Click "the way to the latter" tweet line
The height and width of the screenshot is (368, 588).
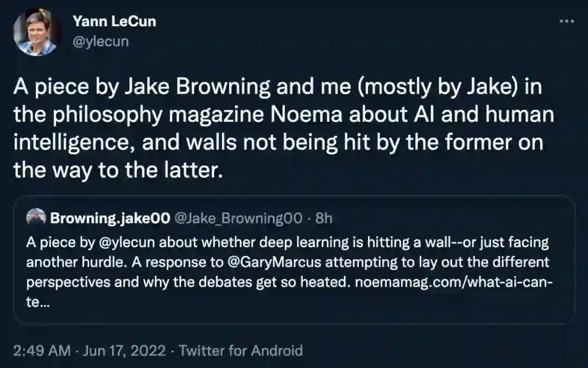(118, 171)
